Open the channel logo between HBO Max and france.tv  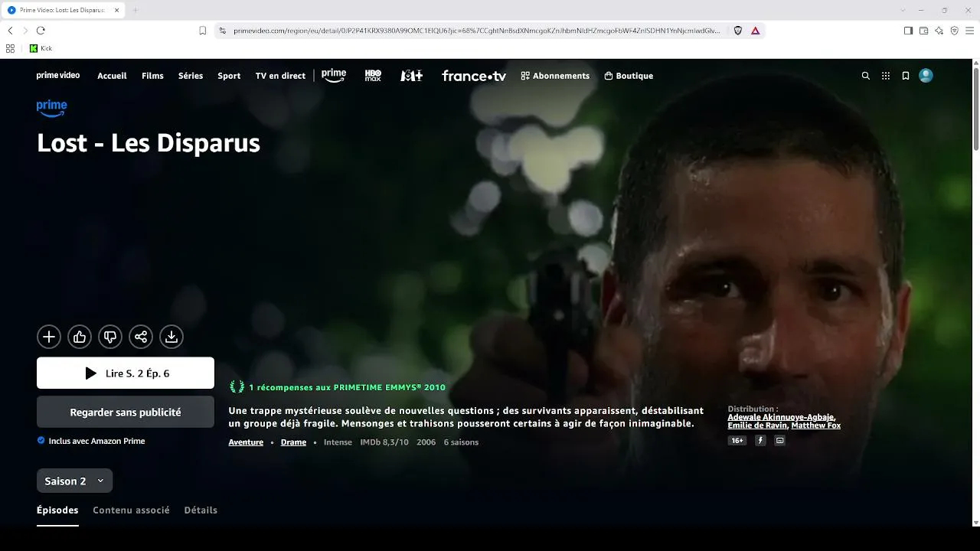click(412, 76)
